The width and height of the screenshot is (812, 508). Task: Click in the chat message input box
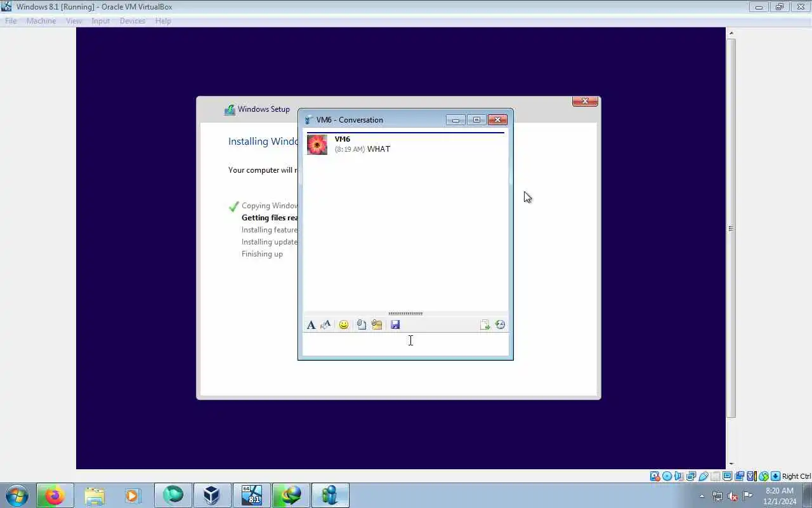point(406,344)
